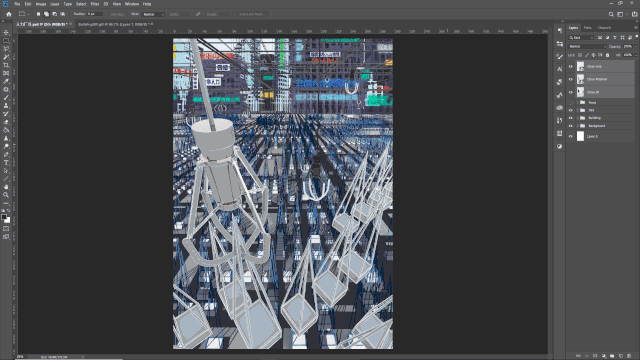Select the Zoom tool in the toolbar
This screenshot has width=640, height=360.
6,195
